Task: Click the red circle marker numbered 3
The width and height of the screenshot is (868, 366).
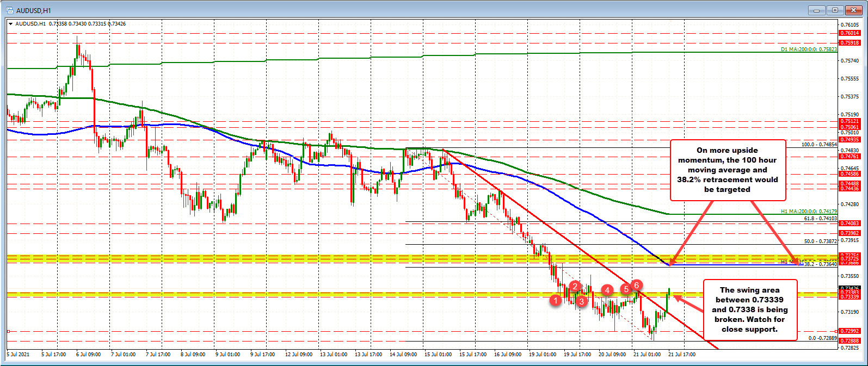Action: (581, 301)
